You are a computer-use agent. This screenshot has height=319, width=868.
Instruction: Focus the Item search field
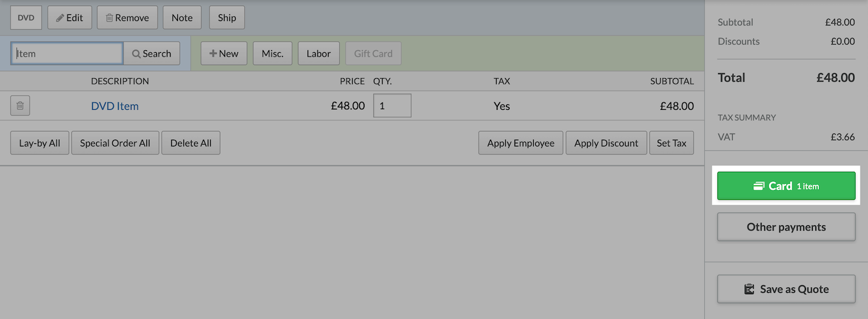click(67, 53)
